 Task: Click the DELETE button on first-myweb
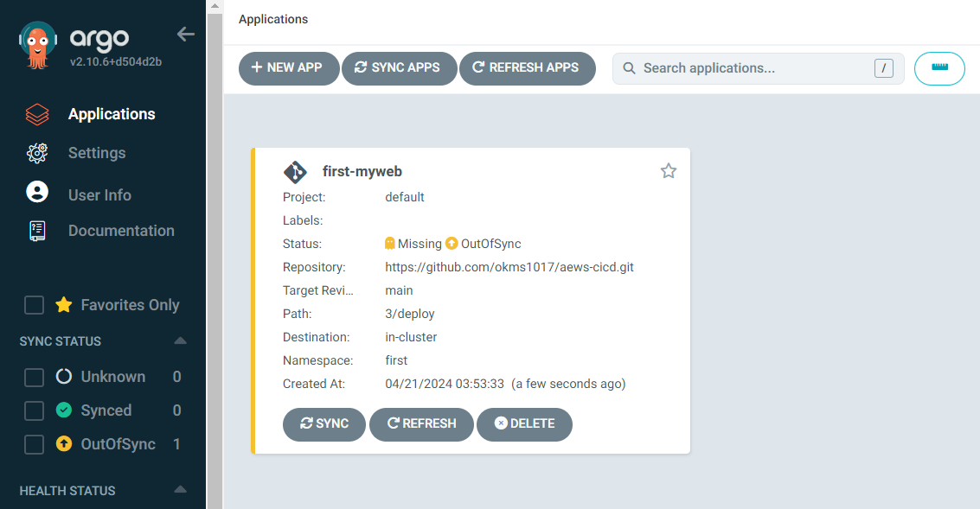coord(524,424)
